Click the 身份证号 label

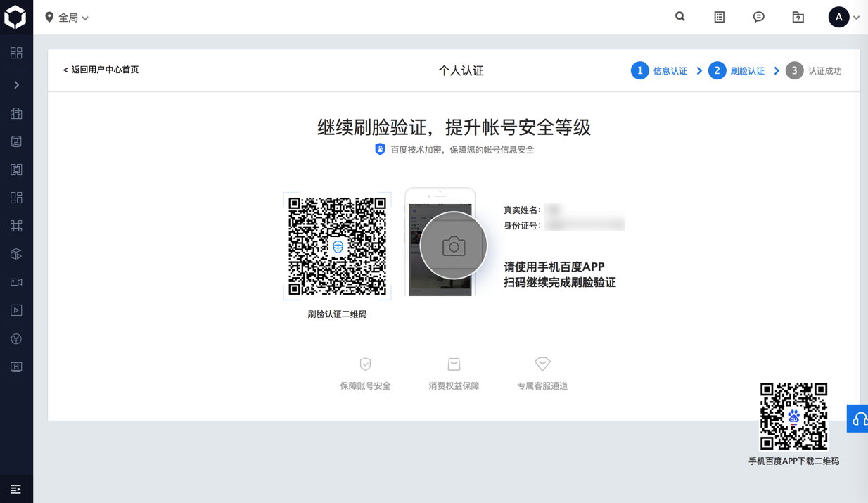tap(522, 225)
